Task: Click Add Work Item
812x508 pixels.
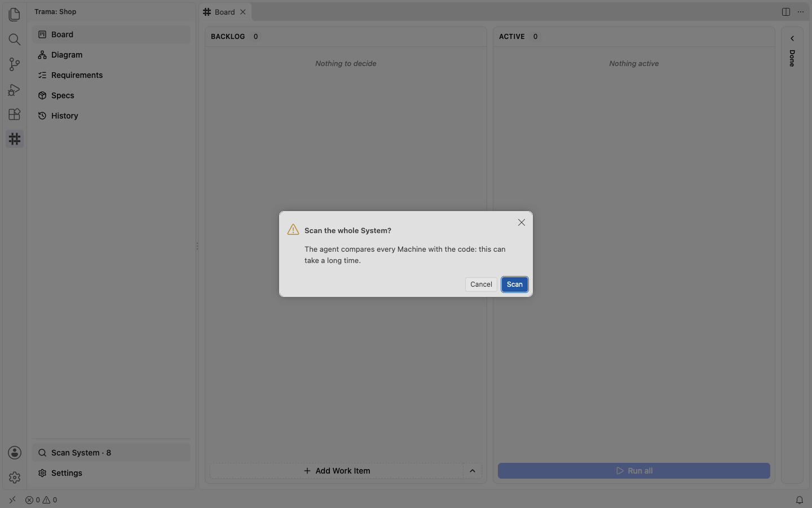Action: 337,471
